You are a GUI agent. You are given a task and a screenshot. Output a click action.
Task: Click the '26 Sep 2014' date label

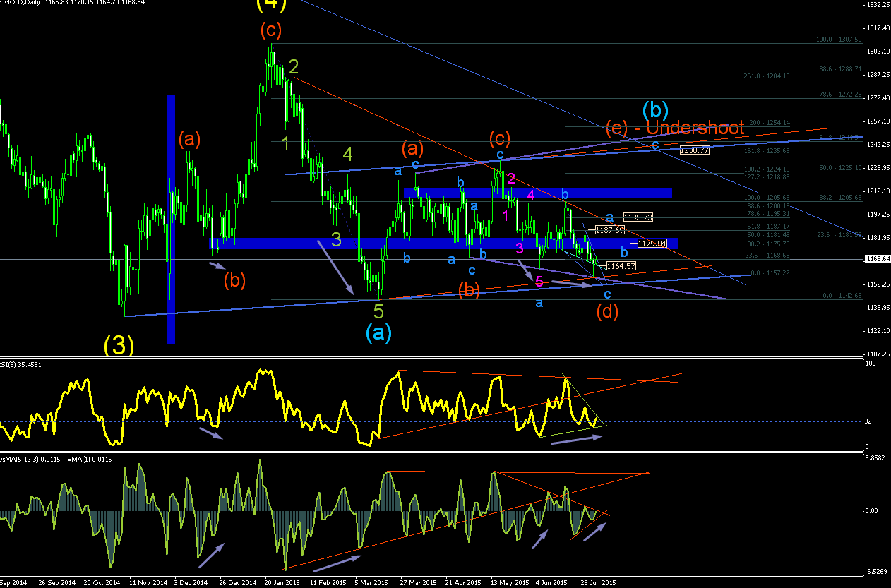pyautogui.click(x=57, y=583)
